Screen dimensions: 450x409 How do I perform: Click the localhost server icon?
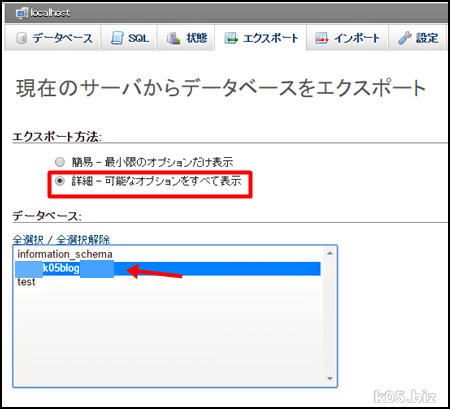tap(22, 13)
